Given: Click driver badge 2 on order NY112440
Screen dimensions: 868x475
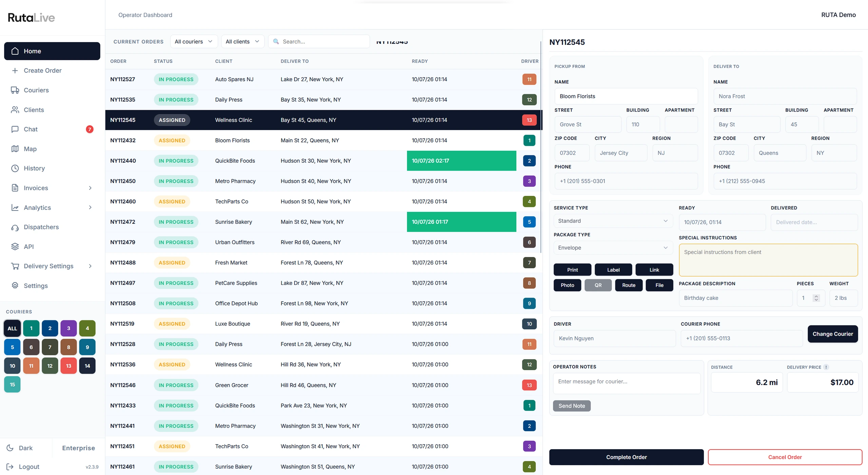Looking at the screenshot, I should (x=529, y=161).
